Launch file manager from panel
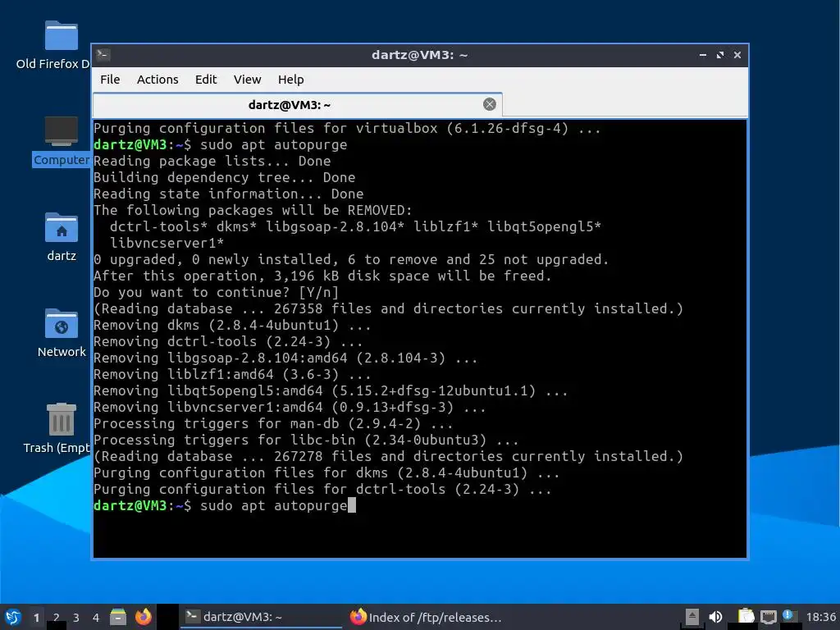The image size is (840, 630). 118,617
